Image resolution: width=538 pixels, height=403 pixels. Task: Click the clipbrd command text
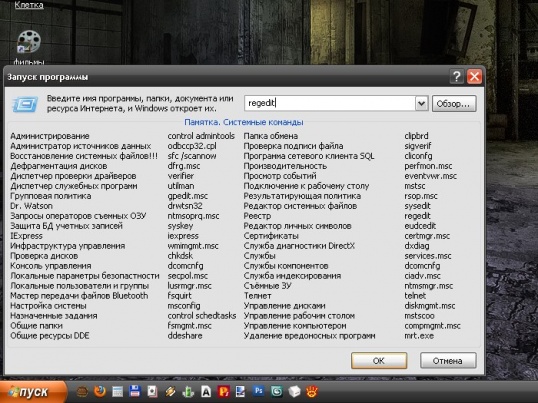(416, 136)
